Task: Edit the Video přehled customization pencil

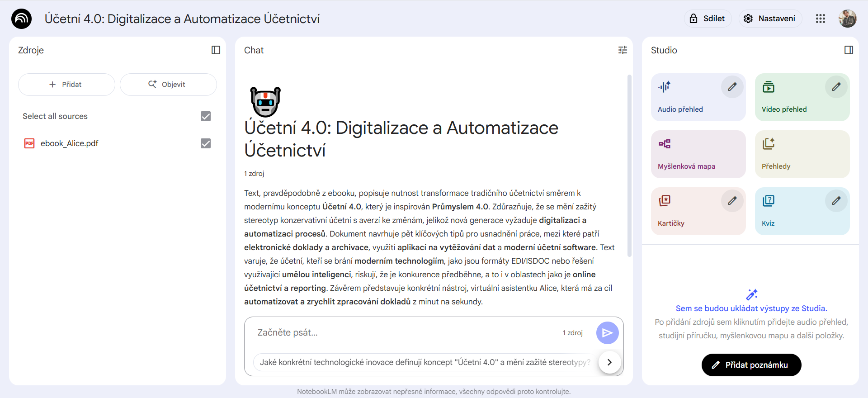Action: pyautogui.click(x=836, y=86)
